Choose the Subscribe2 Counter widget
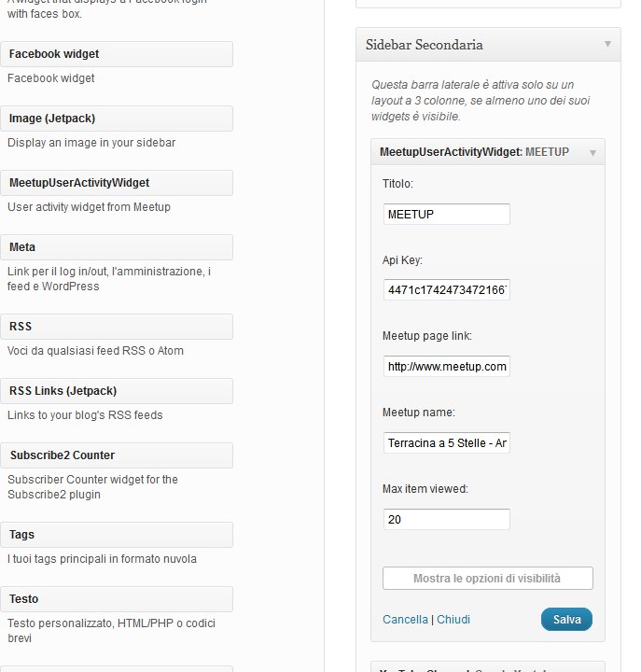This screenshot has height=672, width=641. (x=117, y=455)
